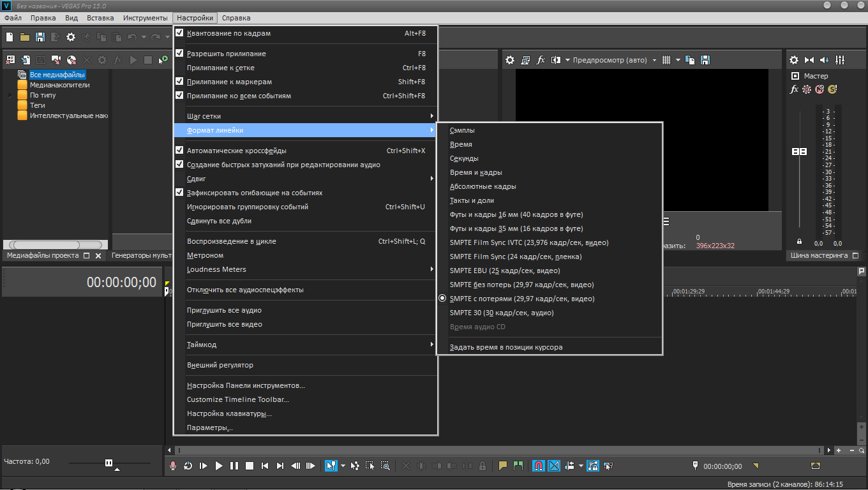Click the microphone record icon in transport

[x=172, y=466]
